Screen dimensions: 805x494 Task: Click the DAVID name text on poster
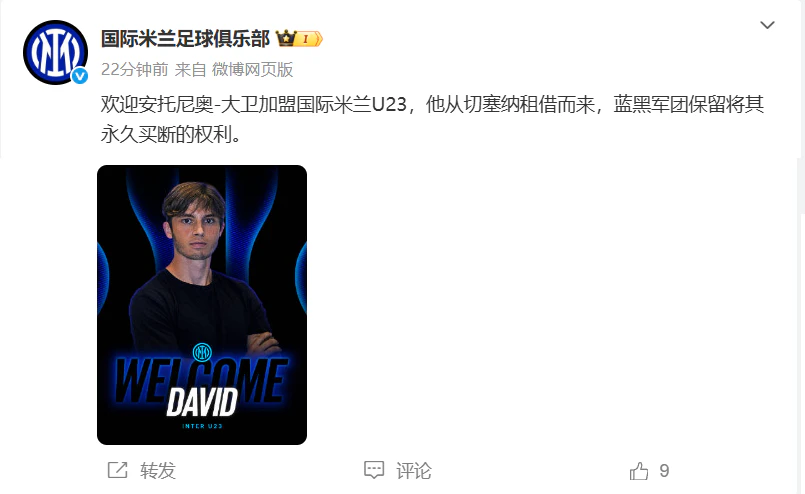[x=202, y=402]
